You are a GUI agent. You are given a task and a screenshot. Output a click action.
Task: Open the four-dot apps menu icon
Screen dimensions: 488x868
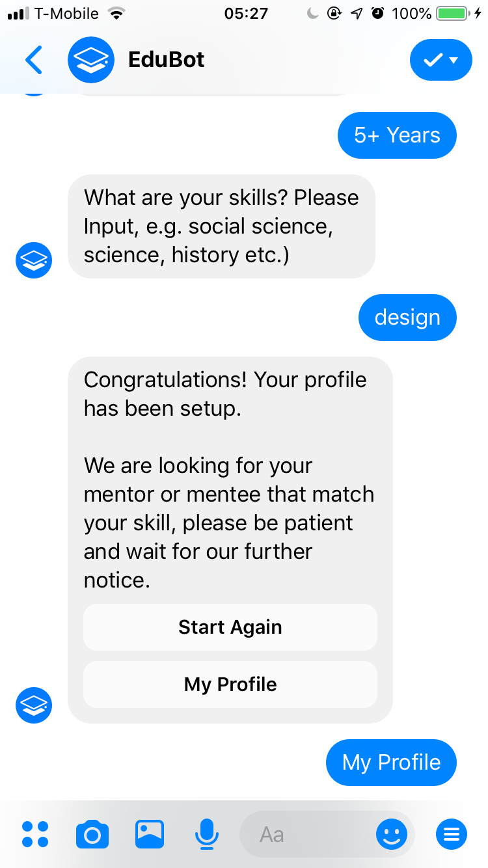coord(35,834)
